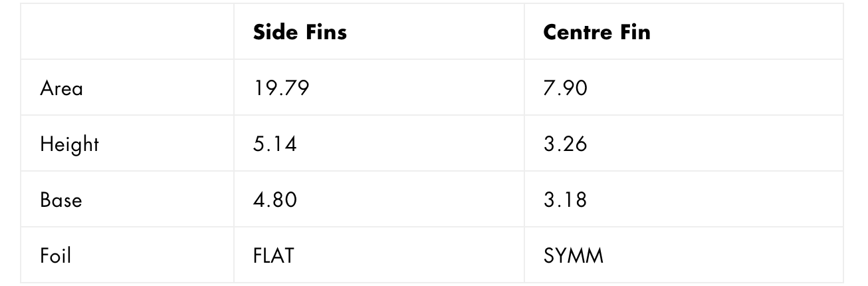868x286 pixels.
Task: Click the Side Fins area value 19.79
Action: (281, 88)
